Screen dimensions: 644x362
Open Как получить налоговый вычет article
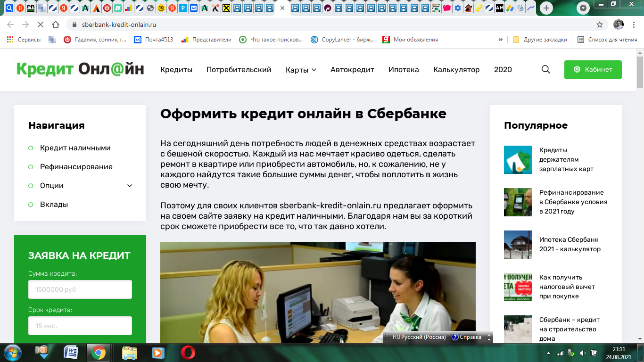coord(567,287)
